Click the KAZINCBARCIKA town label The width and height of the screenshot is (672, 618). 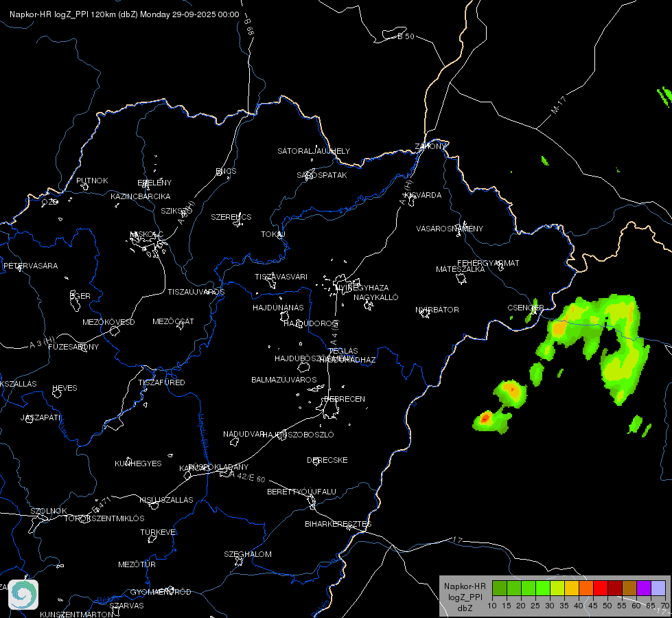point(141,196)
